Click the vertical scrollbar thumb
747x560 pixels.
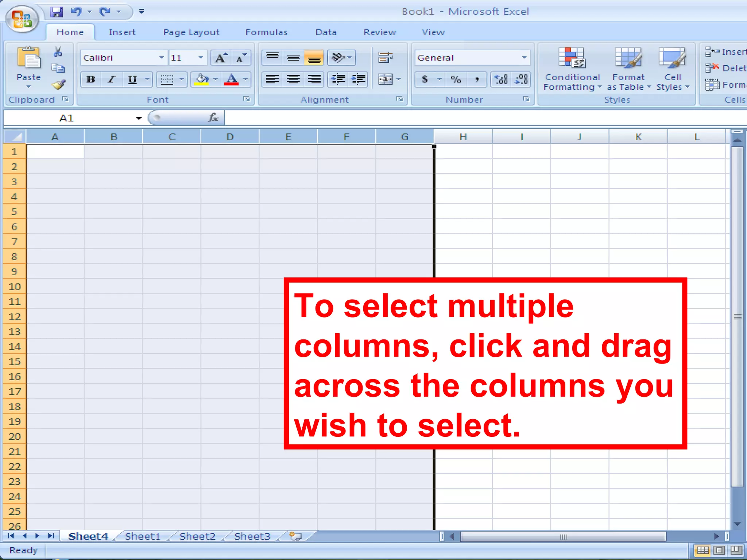click(738, 316)
